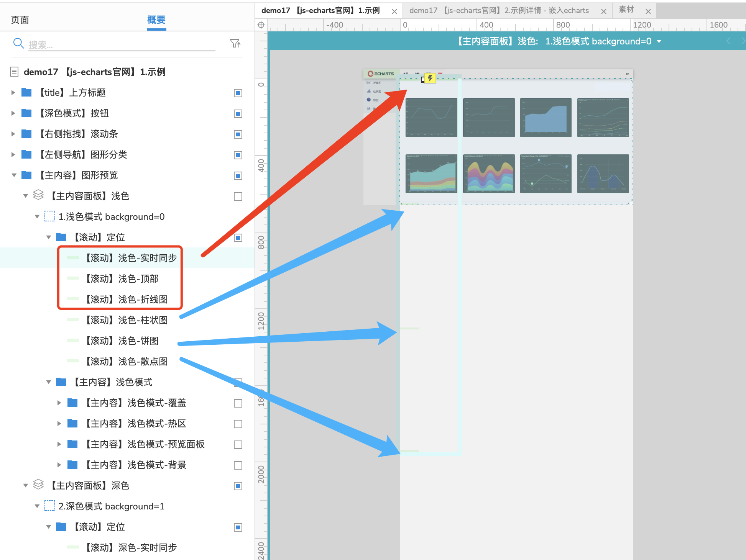Screen dimensions: 746x560
Task: Click the page icon beside demo17 title
Action: pos(14,72)
